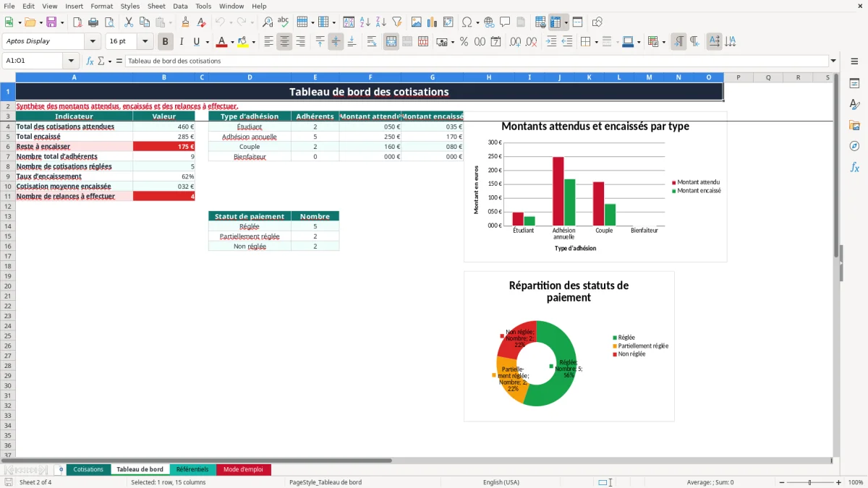Open the Function Wizard fx icon
The height and width of the screenshot is (488, 868).
point(90,61)
